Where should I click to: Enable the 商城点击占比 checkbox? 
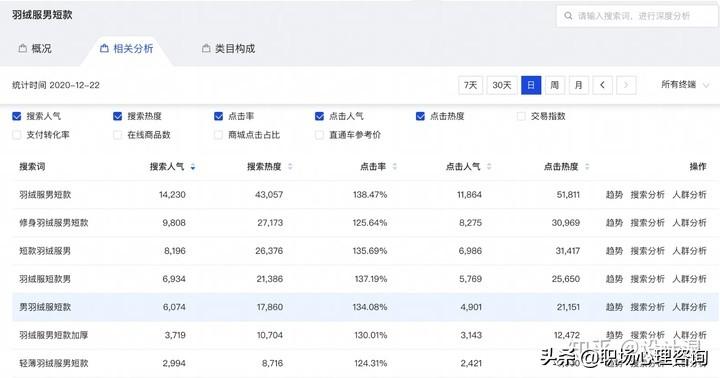(x=219, y=135)
